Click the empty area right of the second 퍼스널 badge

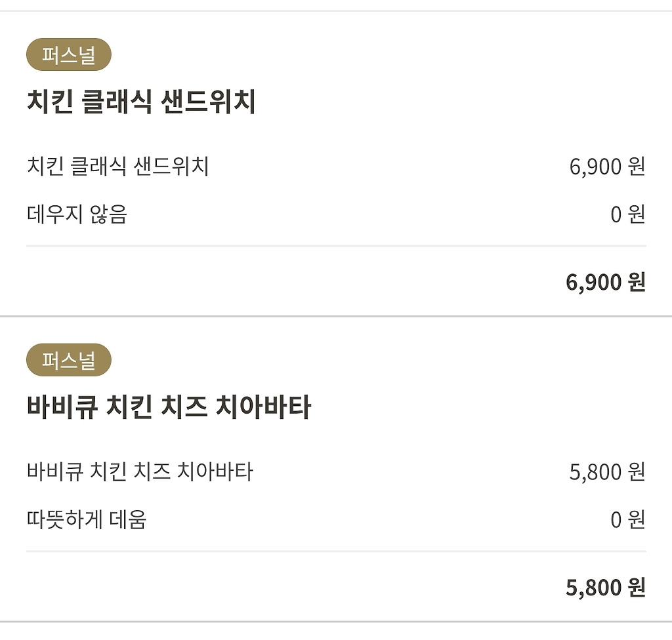tap(394, 361)
